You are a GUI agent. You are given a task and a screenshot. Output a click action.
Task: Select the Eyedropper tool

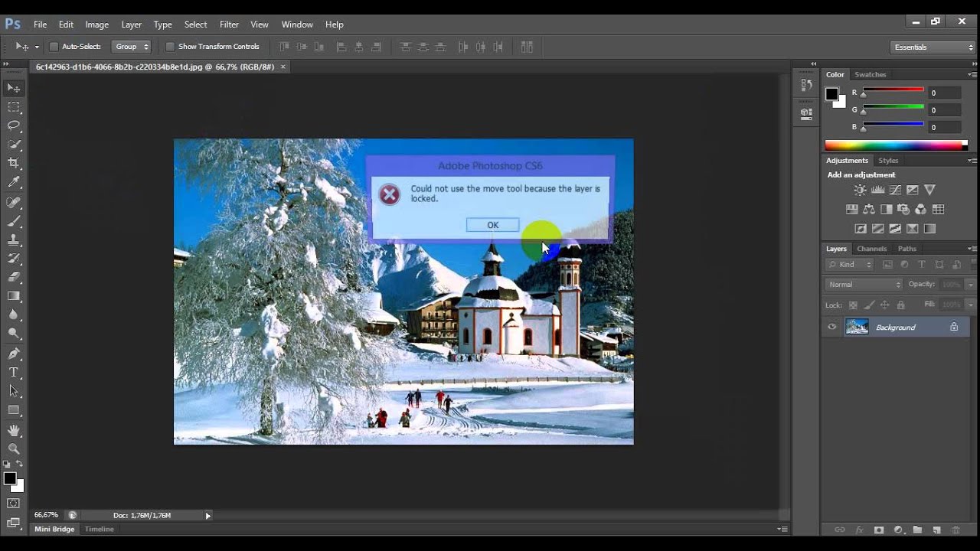coord(14,182)
